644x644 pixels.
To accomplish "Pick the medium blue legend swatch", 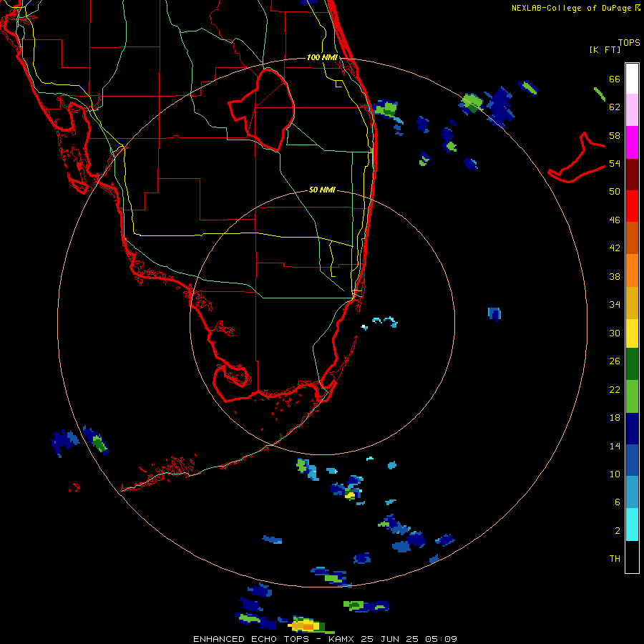I will [x=632, y=460].
